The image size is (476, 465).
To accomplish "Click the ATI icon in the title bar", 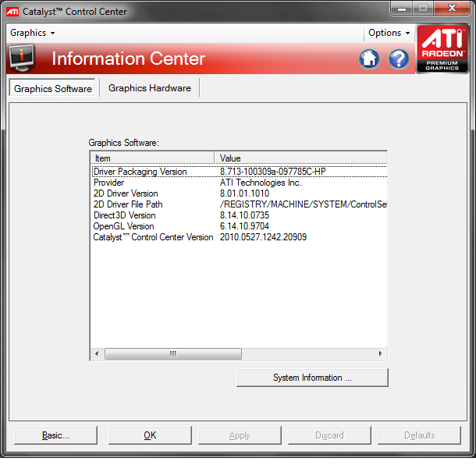I will coord(12,12).
